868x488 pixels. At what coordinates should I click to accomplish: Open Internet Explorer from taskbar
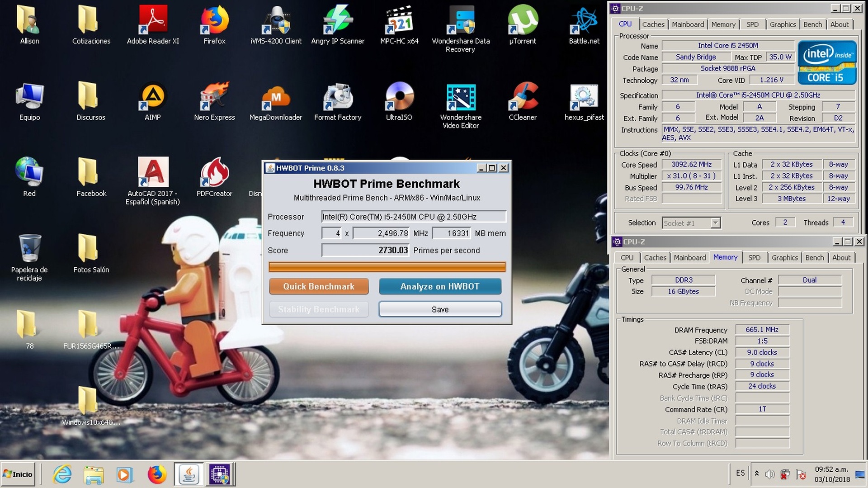[62, 474]
